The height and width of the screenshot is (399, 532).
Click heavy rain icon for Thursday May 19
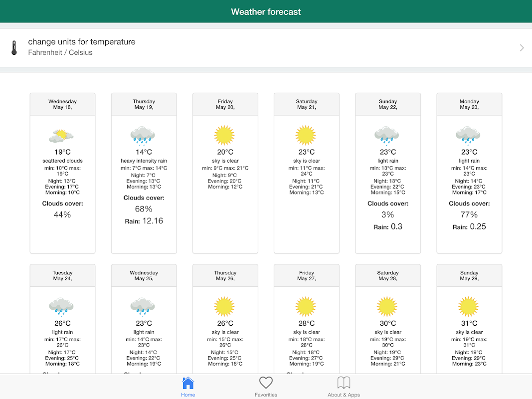(x=143, y=135)
